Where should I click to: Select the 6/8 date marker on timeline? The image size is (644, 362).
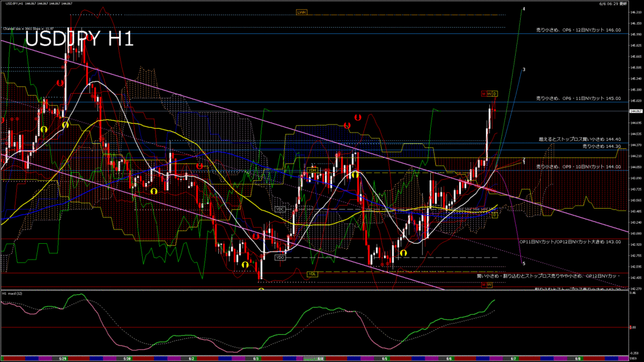click(578, 359)
